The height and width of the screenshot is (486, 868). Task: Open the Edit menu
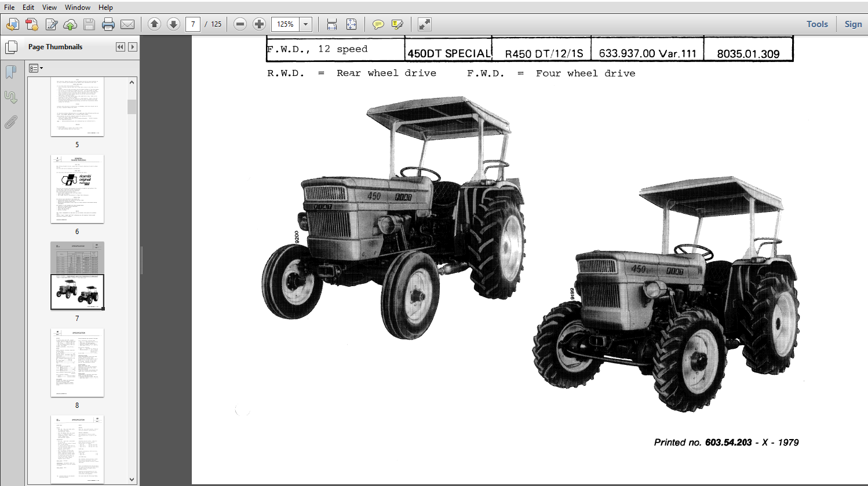tap(28, 8)
